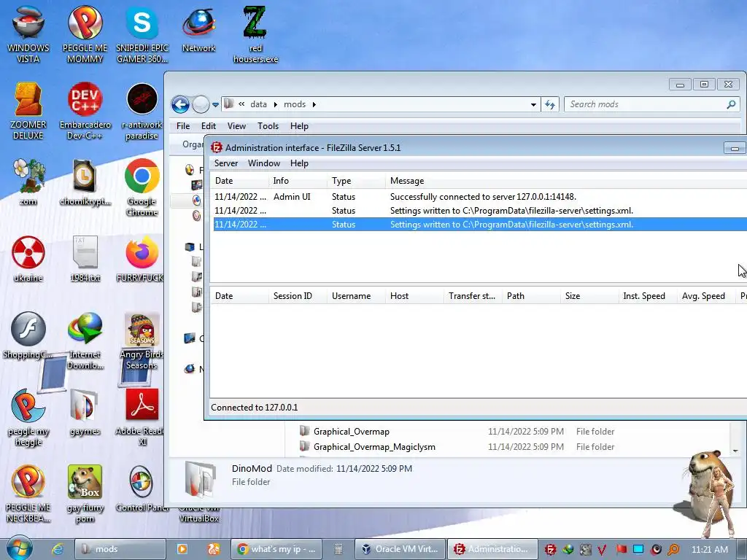
Task: Select the Successfully connected log row
Action: (x=480, y=197)
